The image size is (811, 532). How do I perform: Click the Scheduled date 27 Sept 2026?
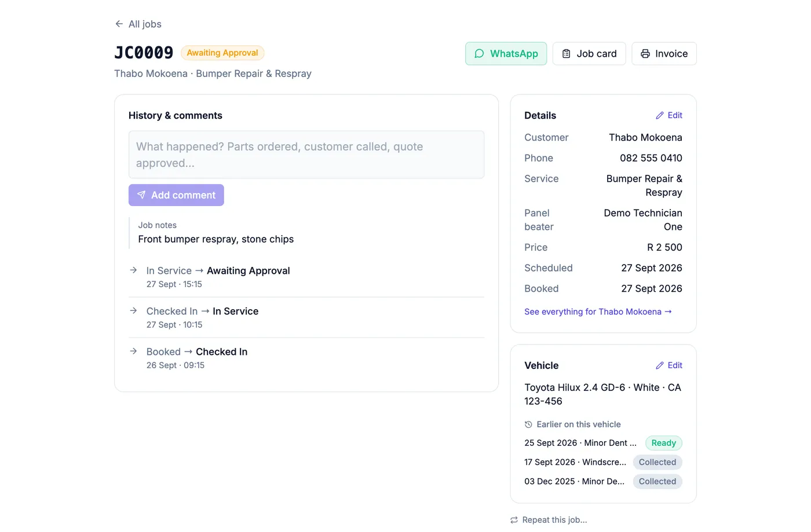(652, 268)
